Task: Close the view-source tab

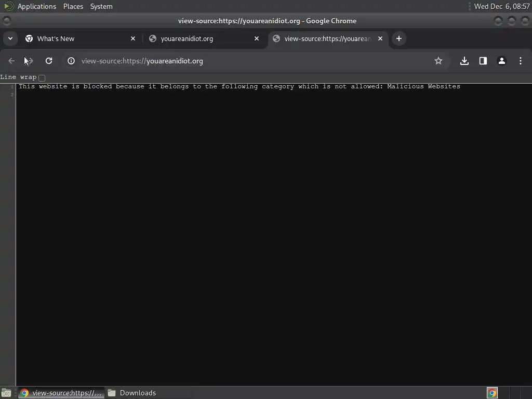Action: click(380, 38)
